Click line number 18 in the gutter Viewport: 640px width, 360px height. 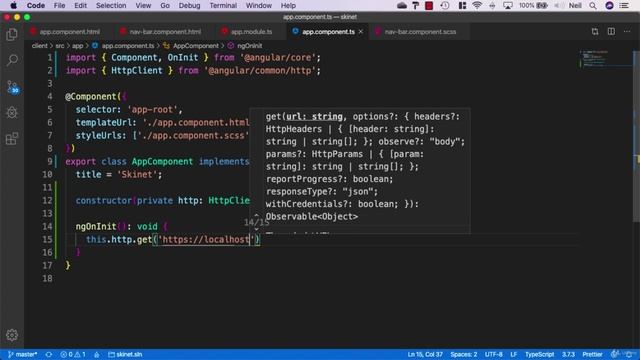[x=47, y=278]
